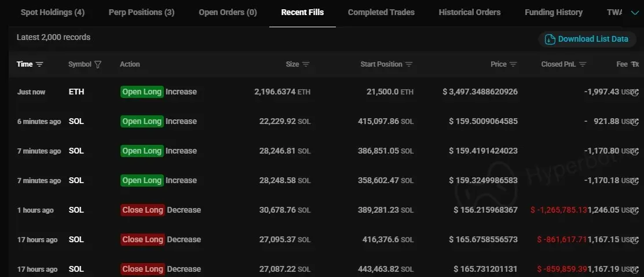The height and width of the screenshot is (277, 644).
Task: Select the ETH symbol cell
Action: 76,92
